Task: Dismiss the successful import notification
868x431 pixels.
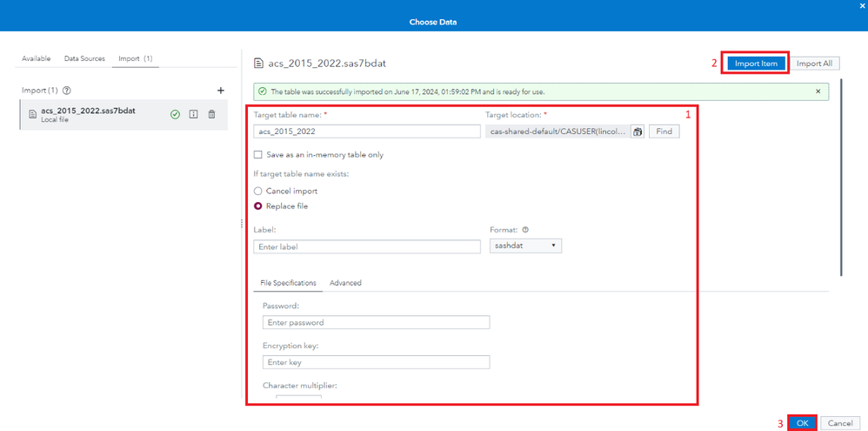Action: pyautogui.click(x=818, y=91)
